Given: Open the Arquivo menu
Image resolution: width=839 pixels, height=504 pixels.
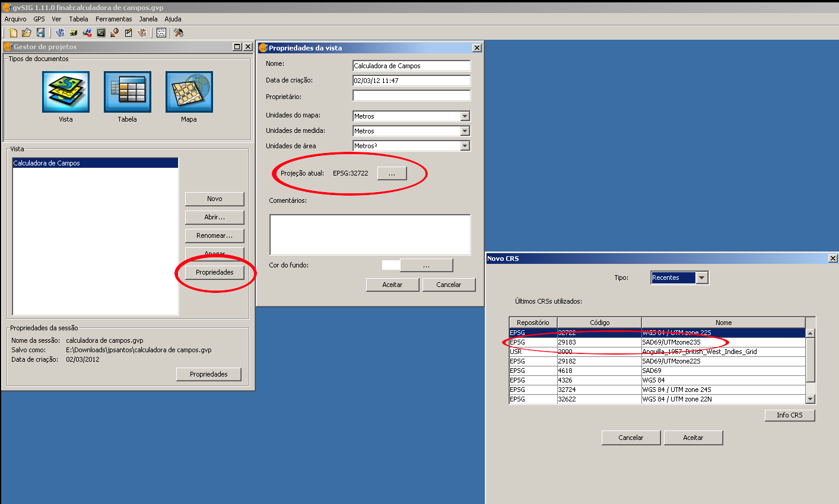Looking at the screenshot, I should click(15, 19).
